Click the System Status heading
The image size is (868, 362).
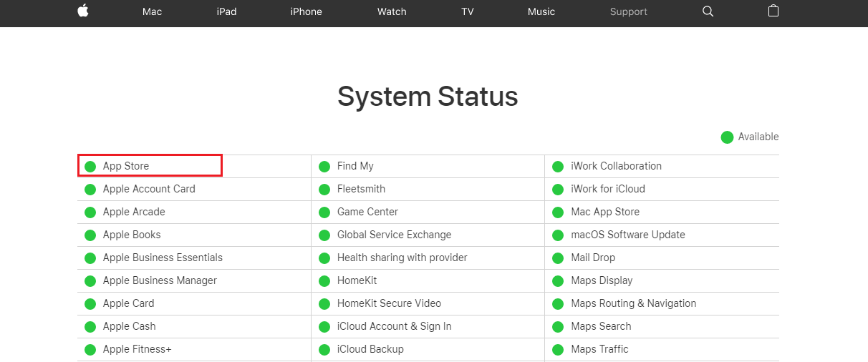[x=428, y=97]
